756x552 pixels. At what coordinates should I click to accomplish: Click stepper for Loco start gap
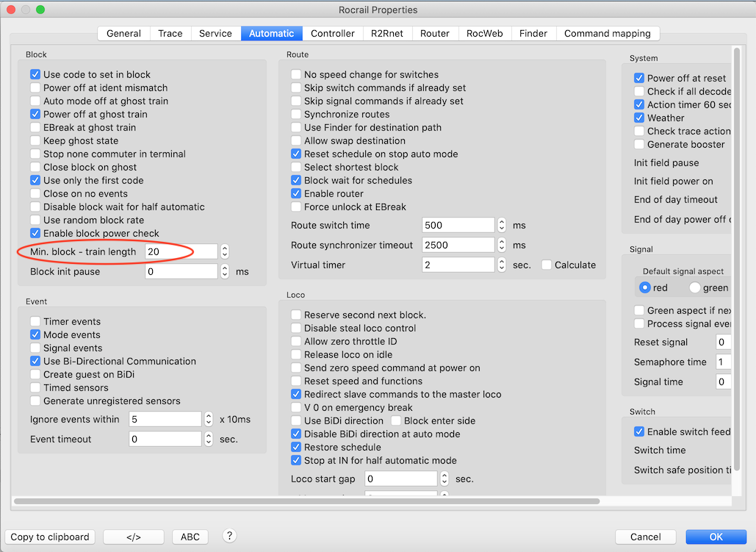[x=444, y=478]
